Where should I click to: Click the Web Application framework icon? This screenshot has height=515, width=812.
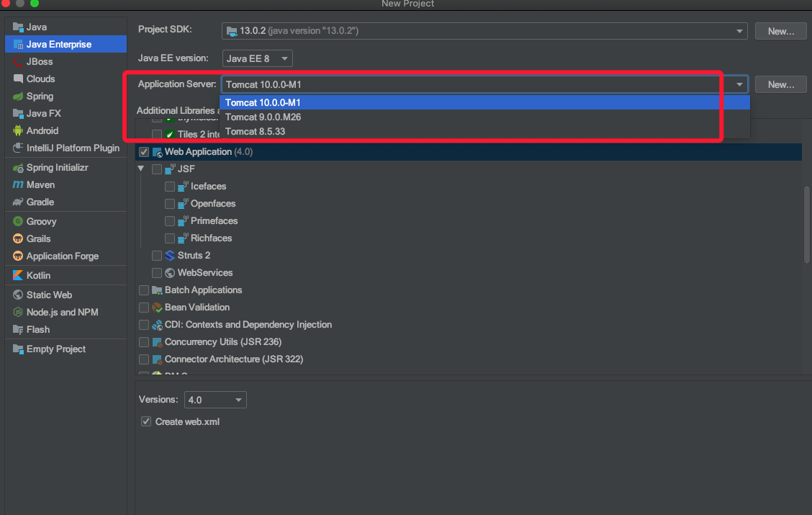click(157, 152)
